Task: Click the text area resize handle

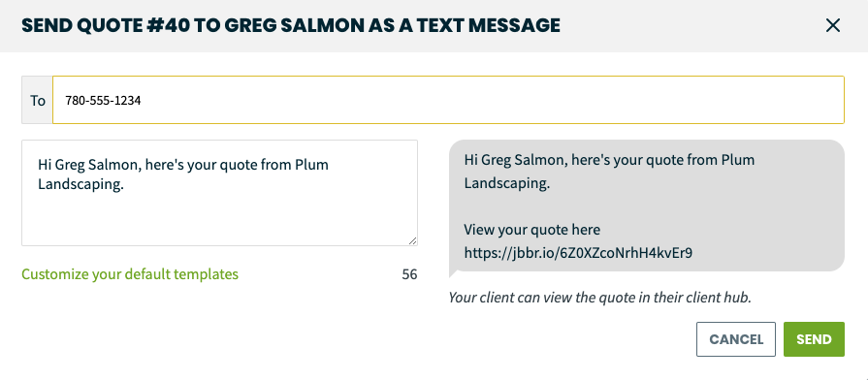Action: (x=413, y=240)
